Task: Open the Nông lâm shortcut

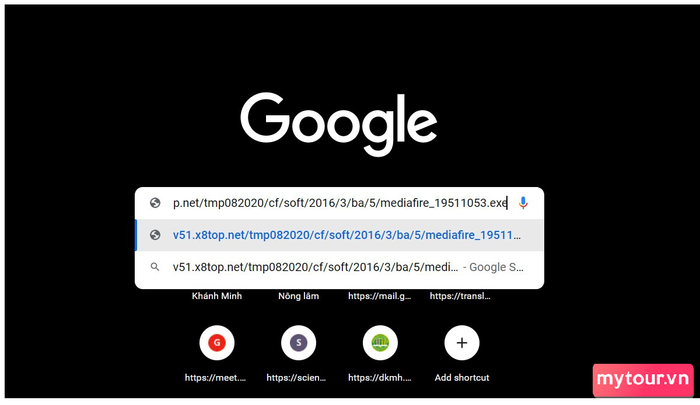Action: tap(298, 296)
